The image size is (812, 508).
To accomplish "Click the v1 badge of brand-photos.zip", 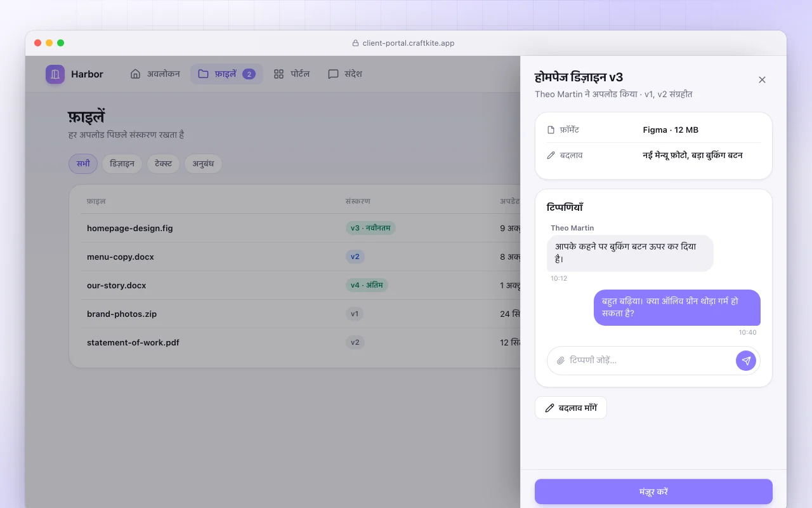I will click(355, 314).
